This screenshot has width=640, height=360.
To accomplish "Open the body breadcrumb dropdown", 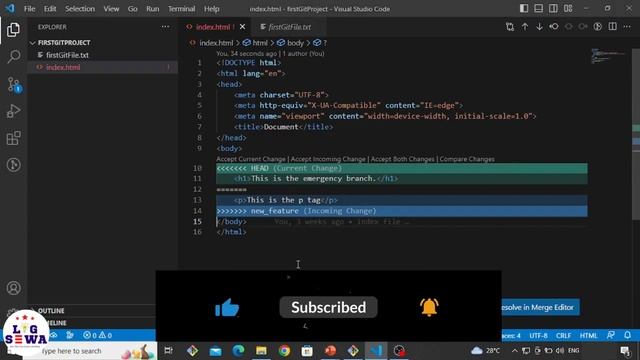I will click(x=290, y=43).
